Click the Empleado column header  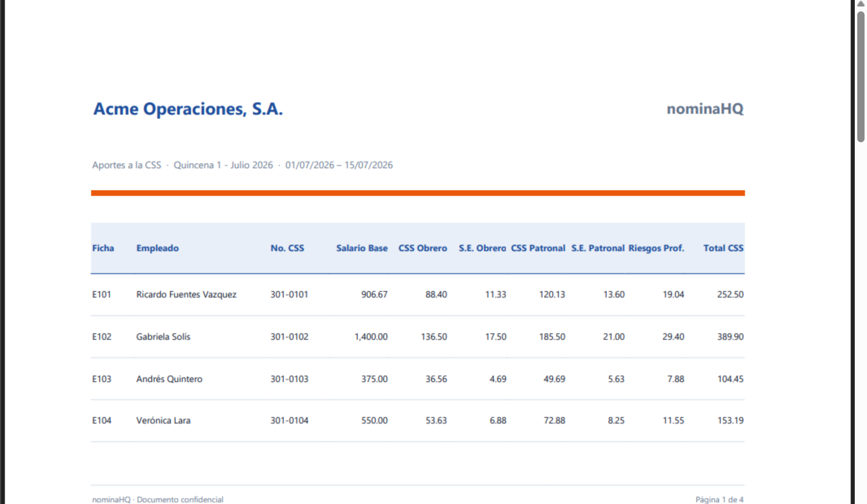tap(157, 248)
